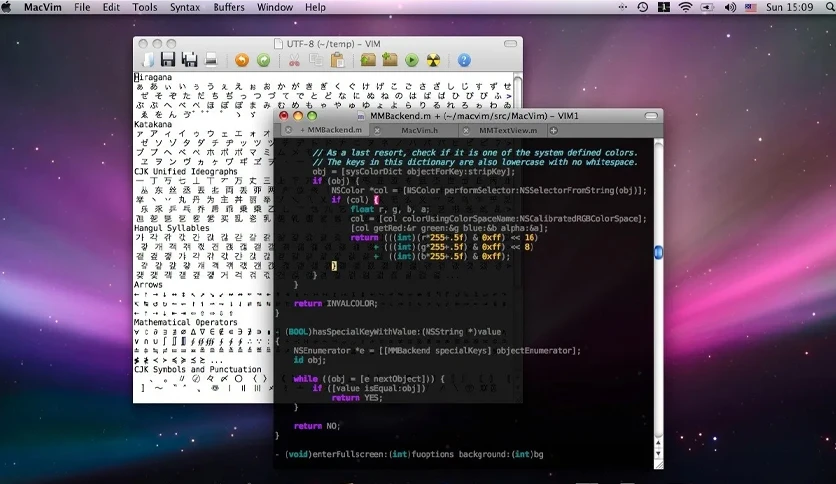Click the clock showing Sun 15:09

point(790,7)
